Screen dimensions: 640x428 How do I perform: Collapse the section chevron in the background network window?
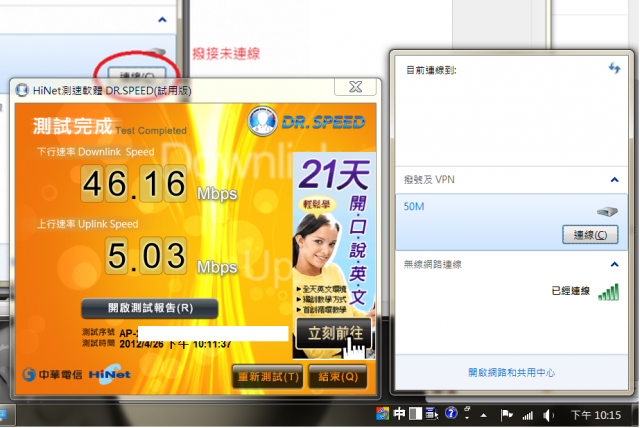tap(162, 20)
